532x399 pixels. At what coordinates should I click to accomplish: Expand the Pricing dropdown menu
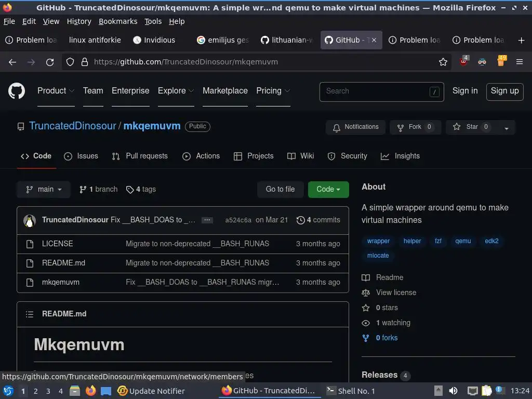click(273, 91)
